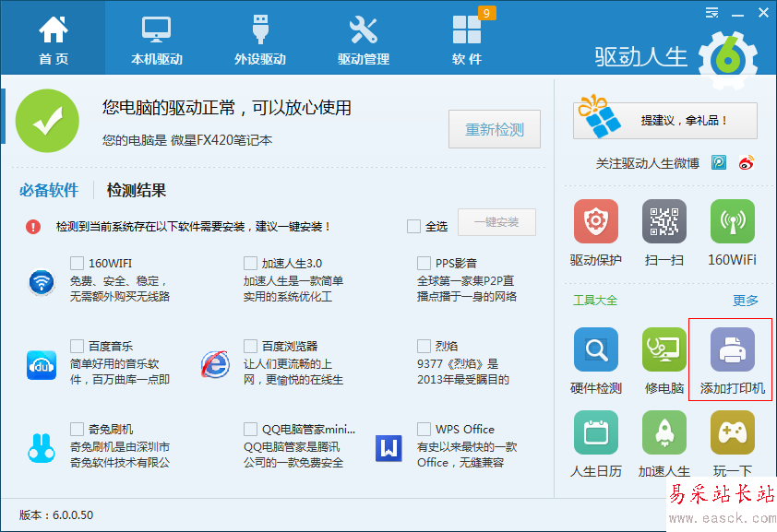Switch to the 外设驱动 tab
The height and width of the screenshot is (532, 777).
[x=260, y=39]
